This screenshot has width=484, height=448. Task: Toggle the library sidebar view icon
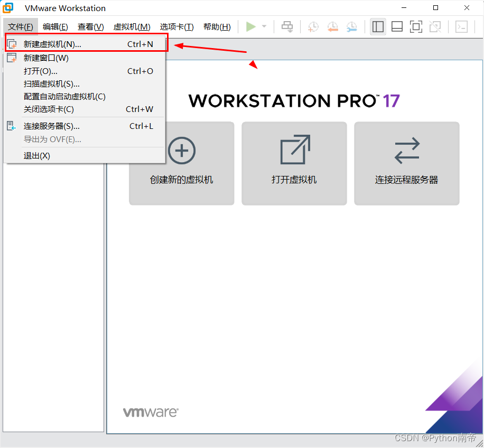point(378,26)
